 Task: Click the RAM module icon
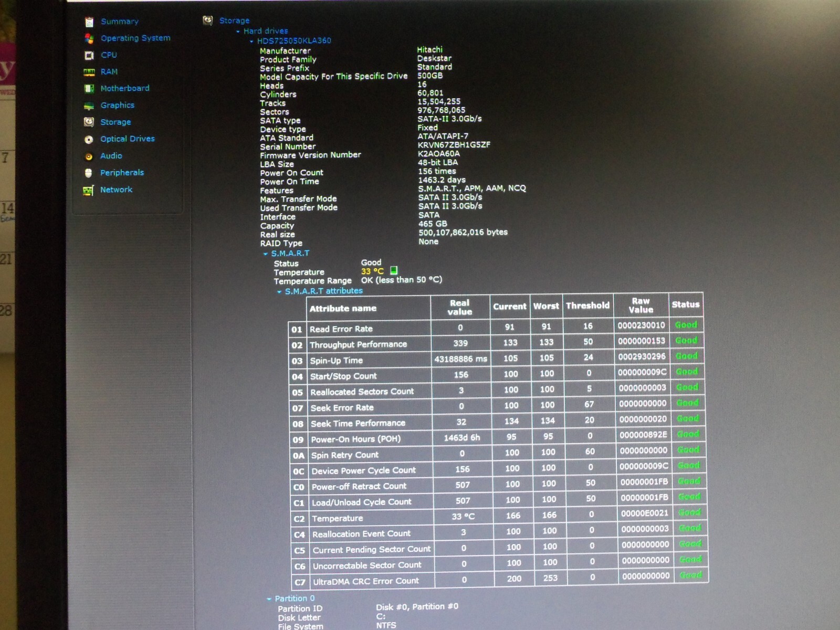[89, 72]
